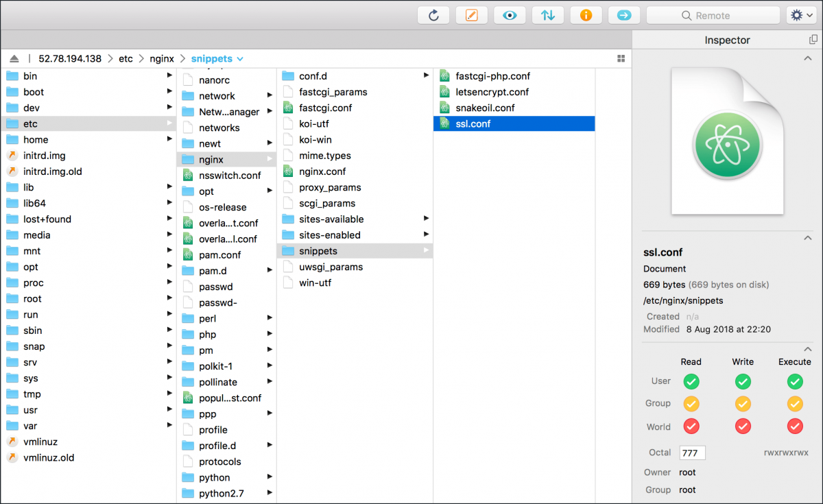
Task: Toggle World Execute permission
Action: tap(795, 427)
